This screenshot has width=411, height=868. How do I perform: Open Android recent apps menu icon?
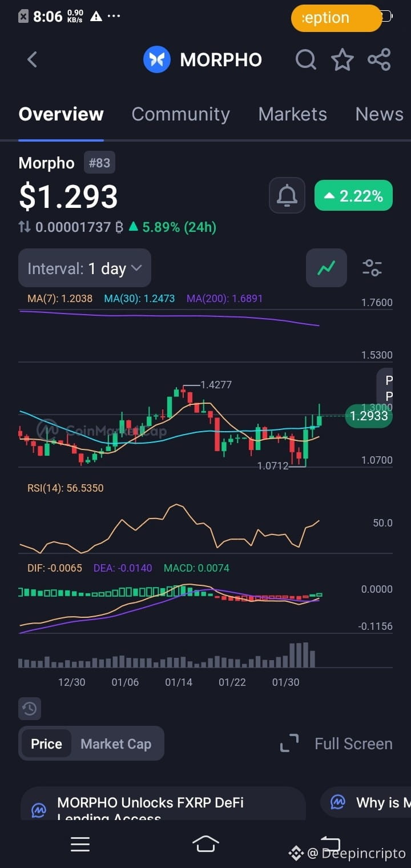click(80, 844)
